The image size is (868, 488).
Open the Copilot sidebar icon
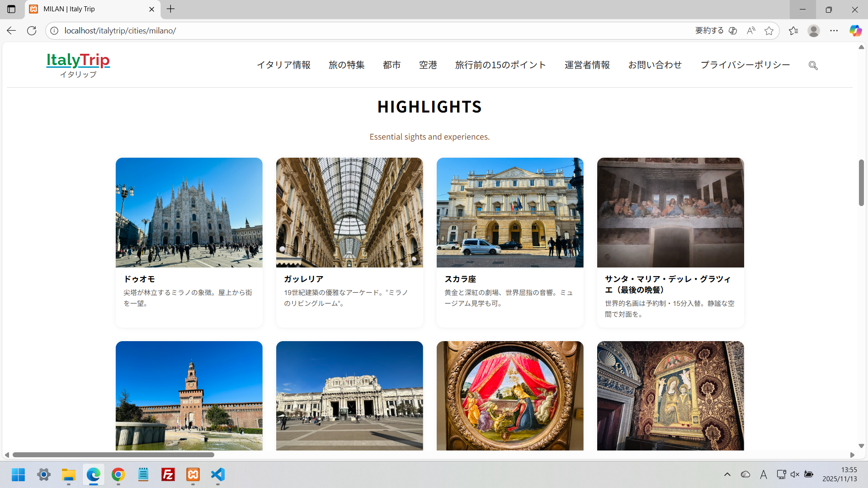coord(855,31)
